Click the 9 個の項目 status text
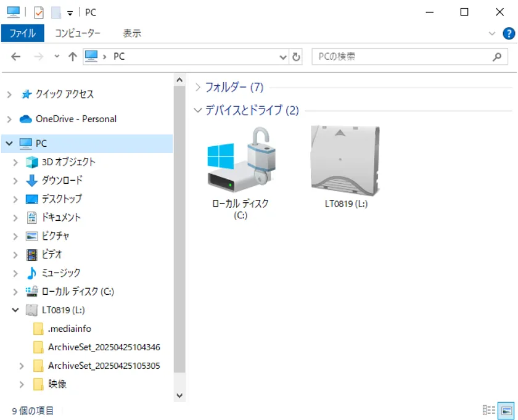This screenshot has height=420, width=518. click(x=32, y=411)
